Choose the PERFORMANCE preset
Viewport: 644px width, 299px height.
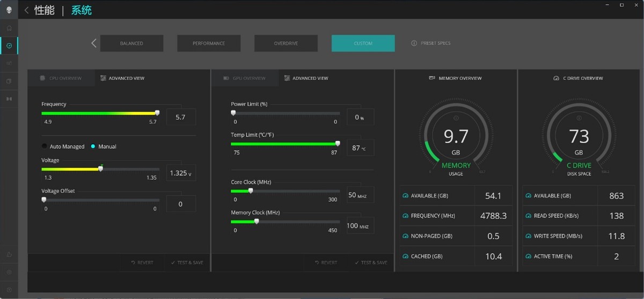coord(209,43)
